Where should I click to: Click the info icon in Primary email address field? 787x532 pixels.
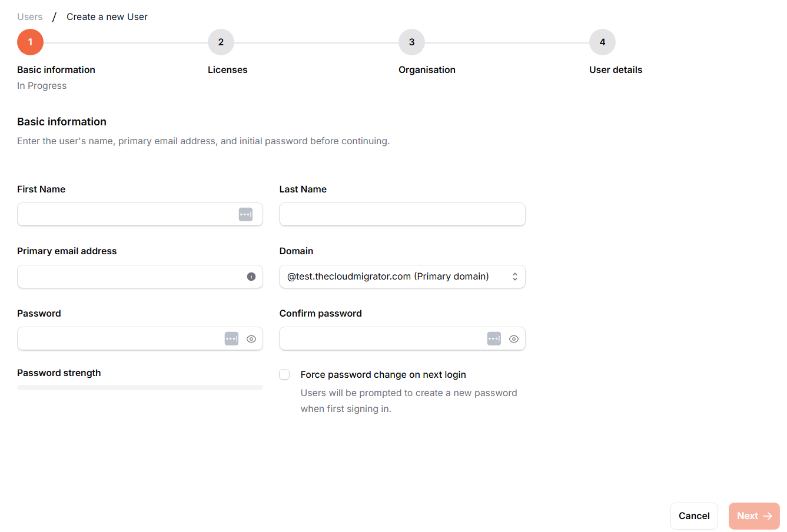251,277
